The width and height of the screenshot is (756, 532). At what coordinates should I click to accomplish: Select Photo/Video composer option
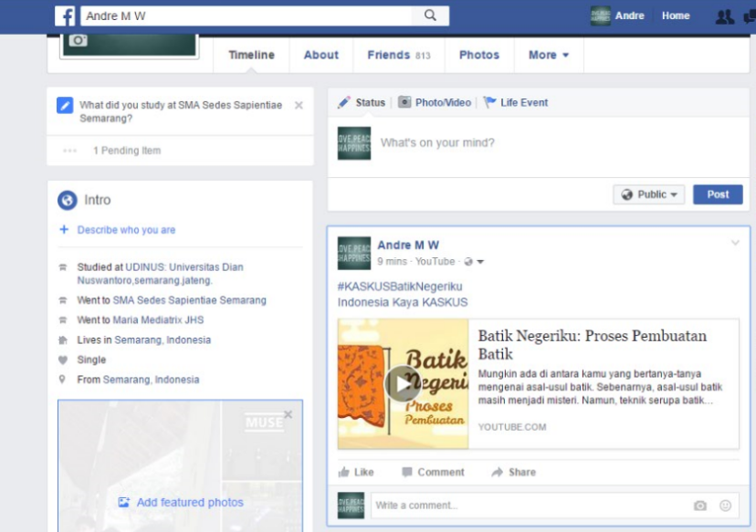(435, 102)
